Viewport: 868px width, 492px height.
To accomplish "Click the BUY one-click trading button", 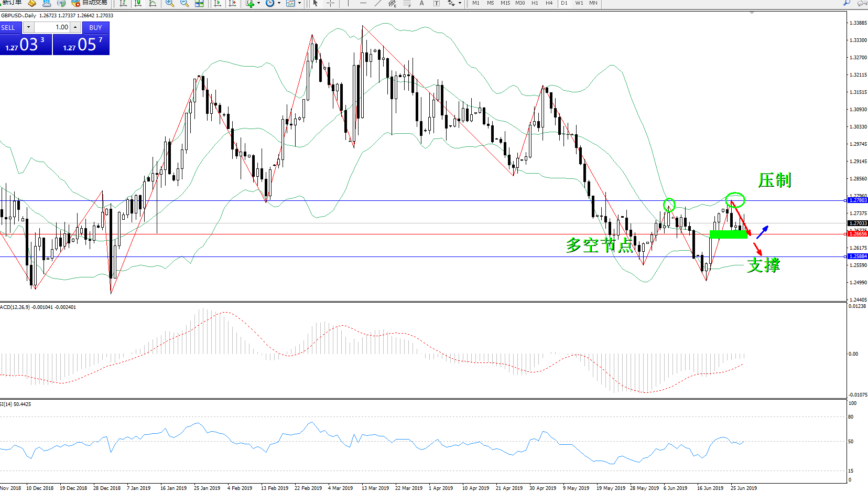I will tap(95, 27).
